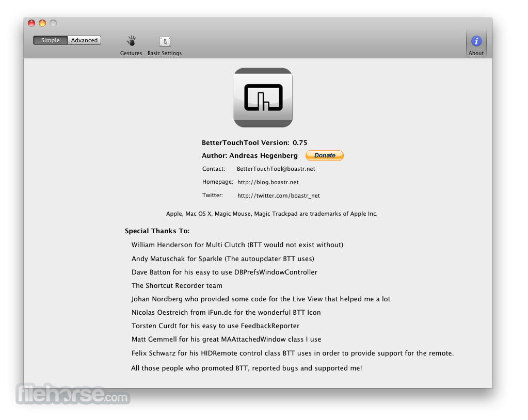Click the Special Thanks To heading
This screenshot has width=528, height=420.
pos(157,231)
